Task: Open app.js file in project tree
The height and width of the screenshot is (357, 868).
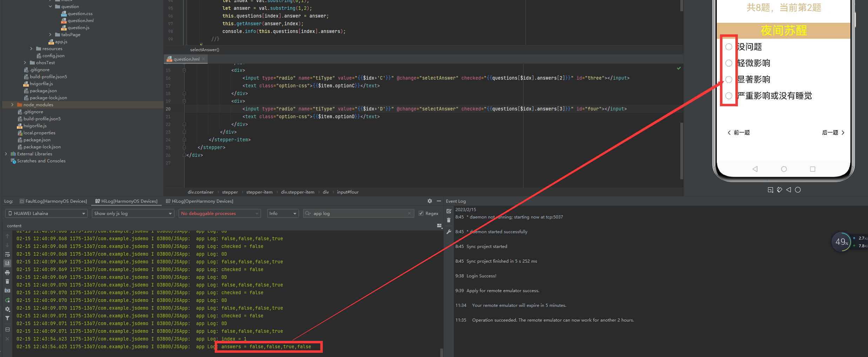Action: [58, 42]
